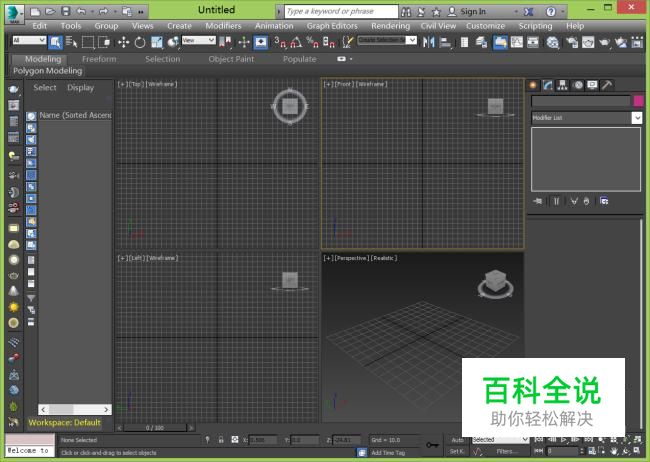Open the Modifiers menu
This screenshot has width=650, height=462.
coord(223,26)
